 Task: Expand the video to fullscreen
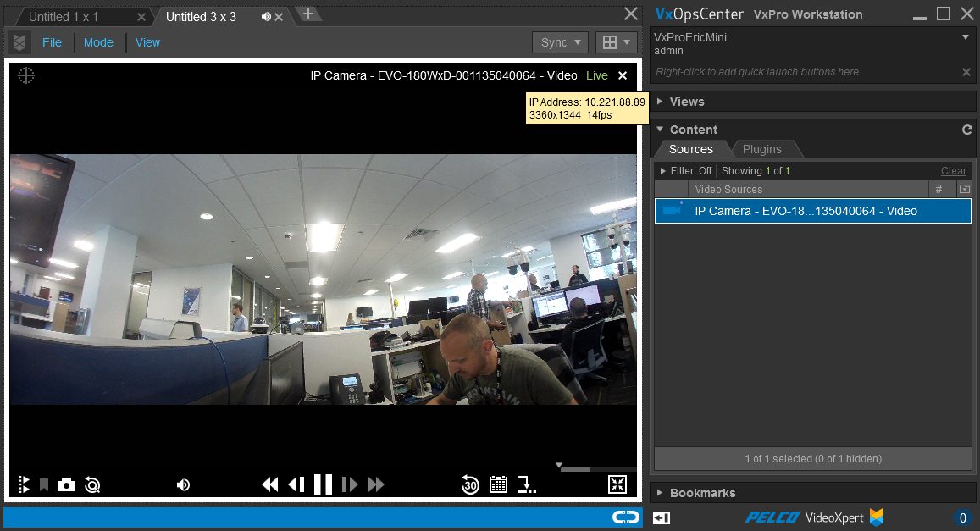tap(617, 484)
